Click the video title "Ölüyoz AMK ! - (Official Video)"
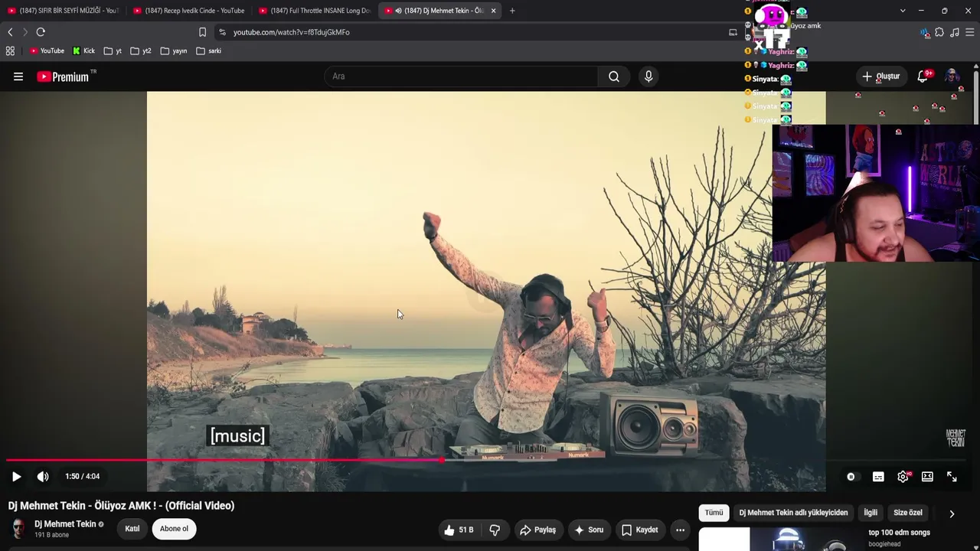This screenshot has width=980, height=551. click(164, 506)
